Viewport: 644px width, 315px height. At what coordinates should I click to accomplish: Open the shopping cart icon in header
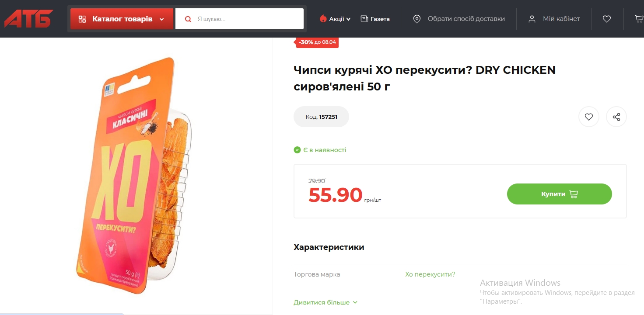coord(639,19)
